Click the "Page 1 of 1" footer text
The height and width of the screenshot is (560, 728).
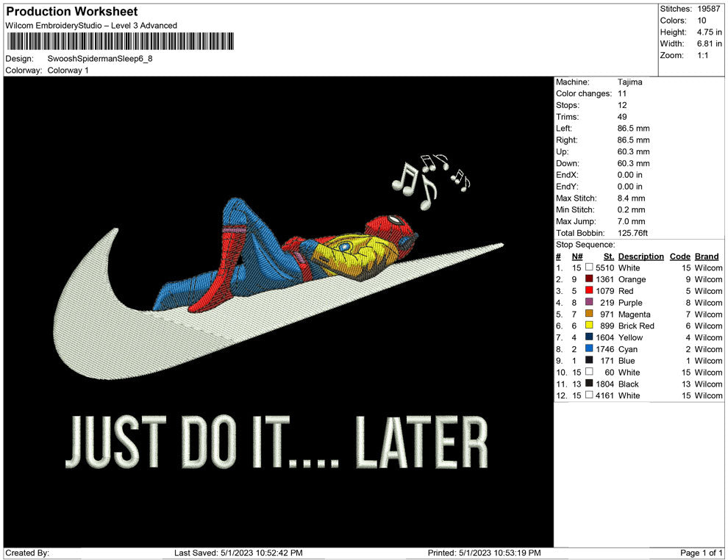click(x=702, y=553)
